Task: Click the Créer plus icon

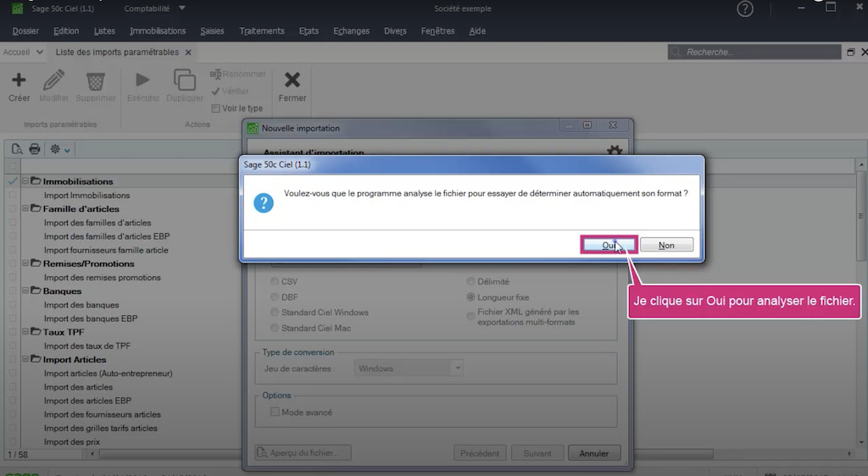Action: click(19, 80)
